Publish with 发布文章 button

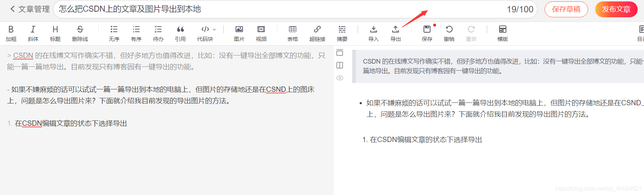pos(616,9)
